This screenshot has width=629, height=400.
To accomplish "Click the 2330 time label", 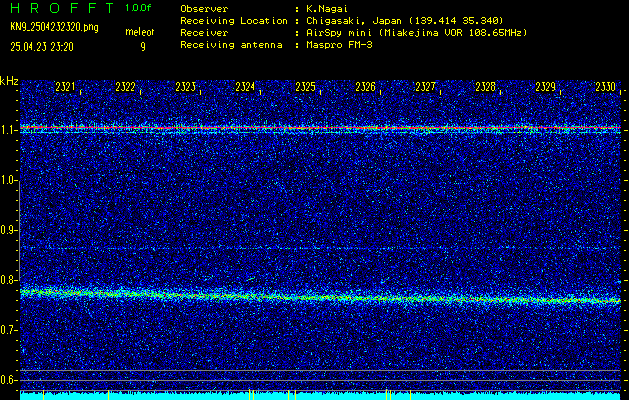I will point(605,87).
